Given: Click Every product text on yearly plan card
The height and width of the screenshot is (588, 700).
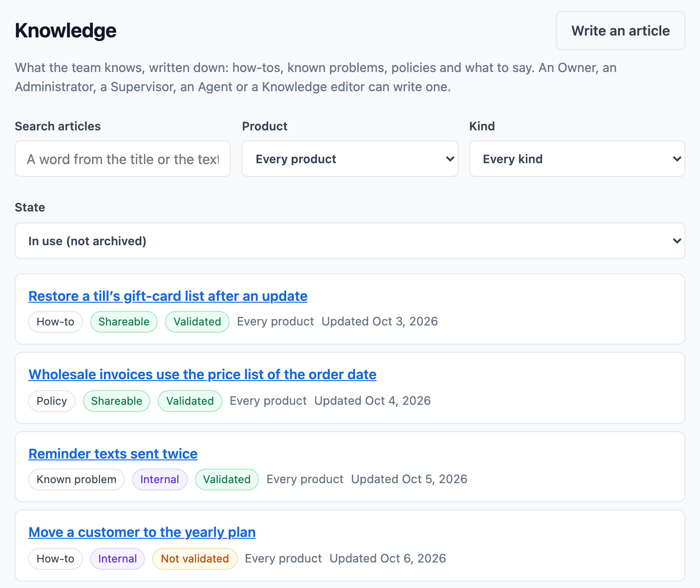Looking at the screenshot, I should coord(283,559).
